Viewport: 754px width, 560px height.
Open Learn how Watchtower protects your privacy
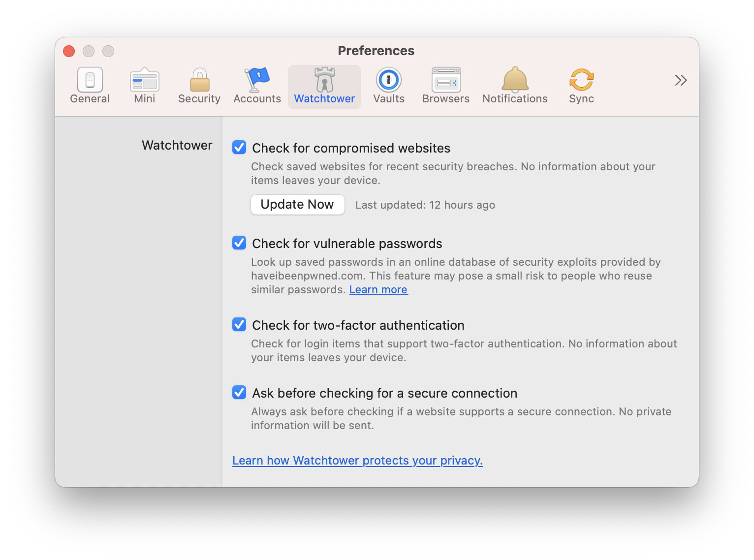pyautogui.click(x=357, y=461)
